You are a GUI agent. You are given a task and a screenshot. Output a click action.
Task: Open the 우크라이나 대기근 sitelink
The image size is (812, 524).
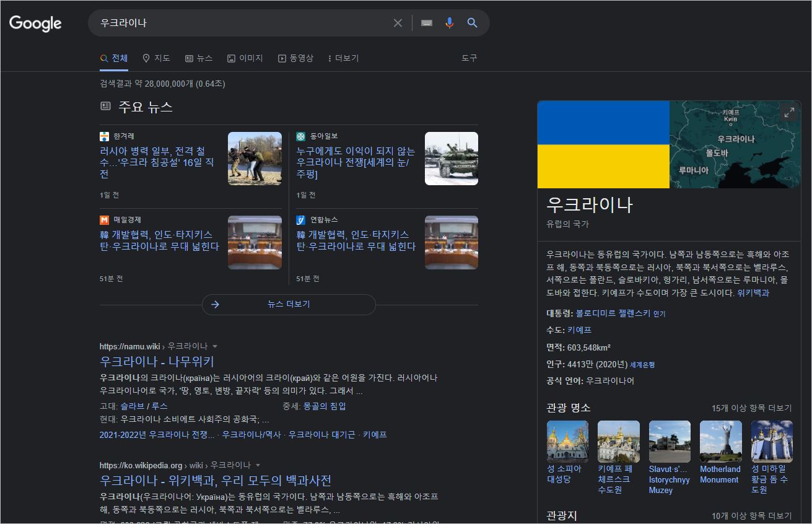[x=322, y=435]
